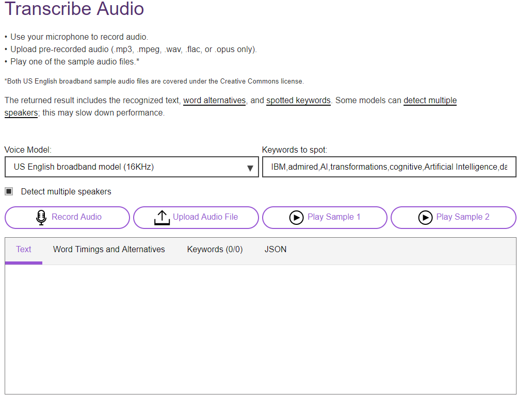Switch to the Text tab

click(x=24, y=250)
